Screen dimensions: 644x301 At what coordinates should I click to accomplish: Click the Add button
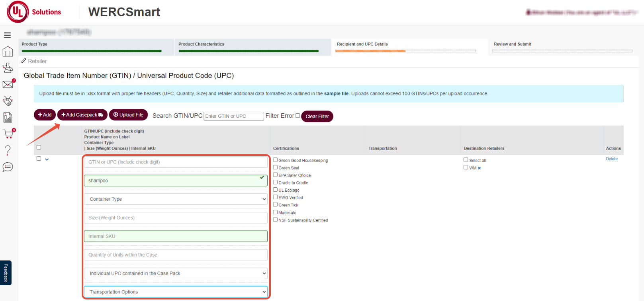[45, 115]
